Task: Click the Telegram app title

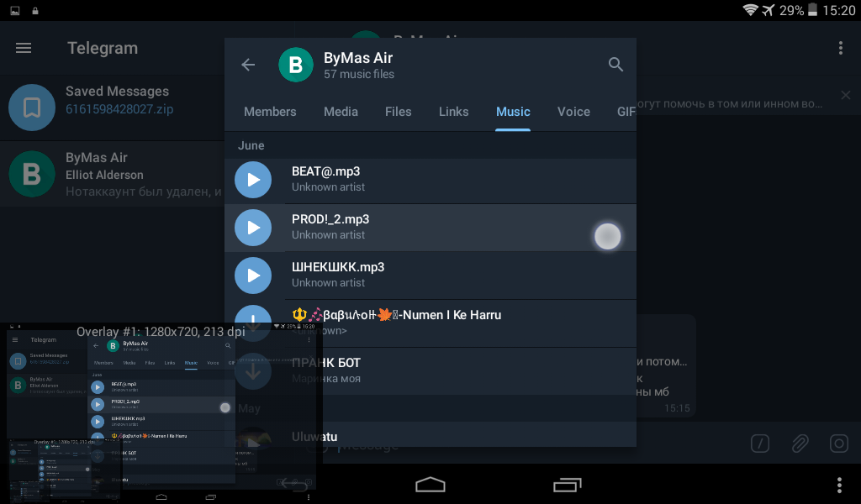Action: [x=103, y=48]
